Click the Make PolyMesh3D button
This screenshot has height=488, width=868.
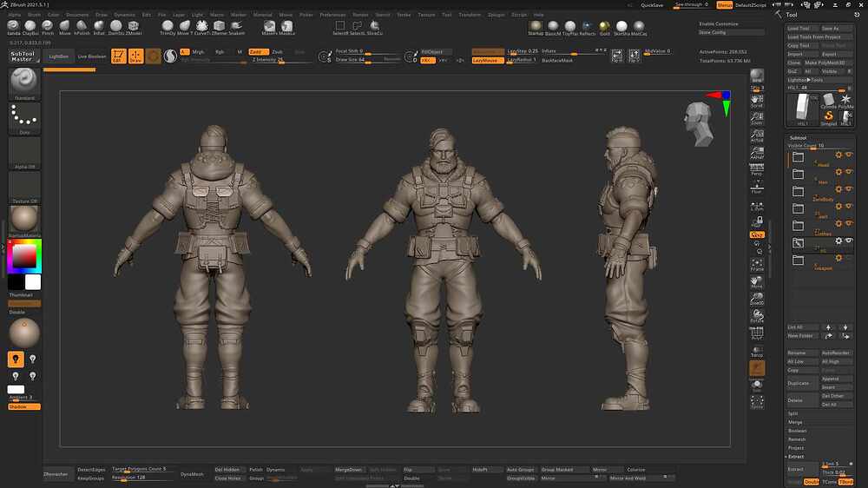click(x=828, y=63)
